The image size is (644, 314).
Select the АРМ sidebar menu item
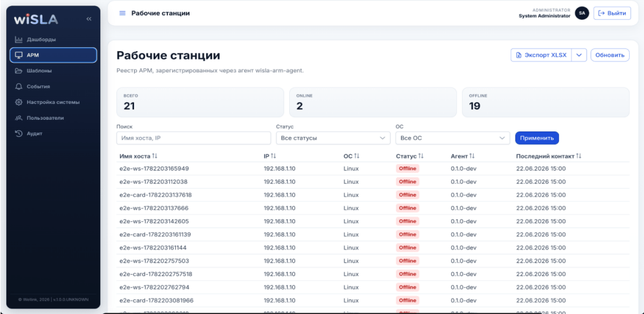54,55
